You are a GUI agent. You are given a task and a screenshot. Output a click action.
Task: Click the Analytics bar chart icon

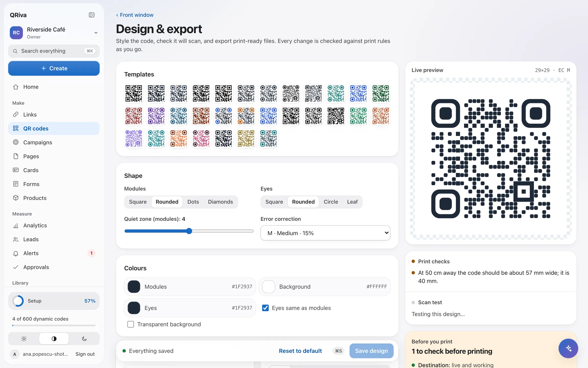tap(16, 225)
